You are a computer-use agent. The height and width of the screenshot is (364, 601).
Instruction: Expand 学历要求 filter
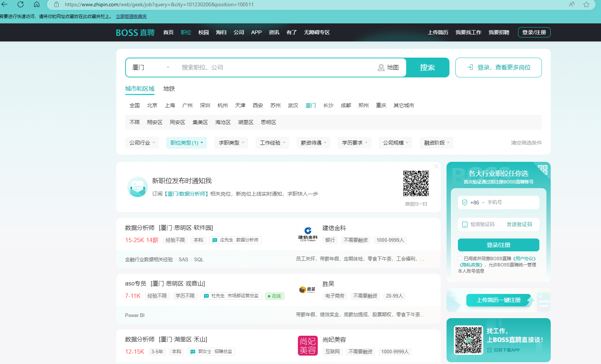[354, 143]
